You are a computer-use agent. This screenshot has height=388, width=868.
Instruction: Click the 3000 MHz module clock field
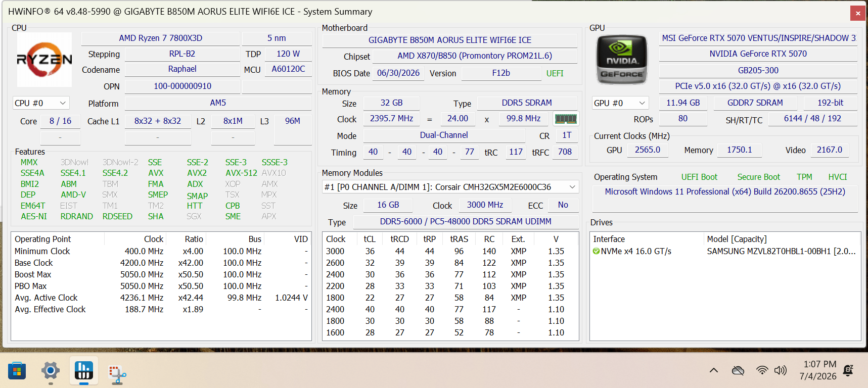click(x=485, y=205)
